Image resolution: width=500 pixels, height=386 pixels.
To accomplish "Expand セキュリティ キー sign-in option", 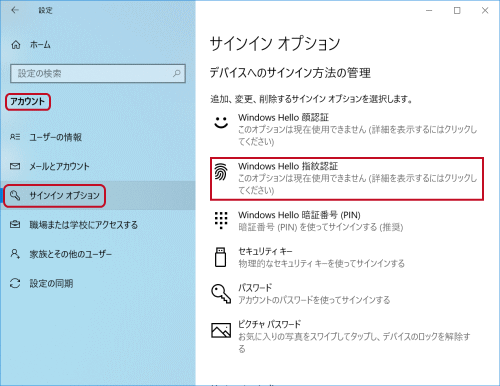I will [347, 257].
